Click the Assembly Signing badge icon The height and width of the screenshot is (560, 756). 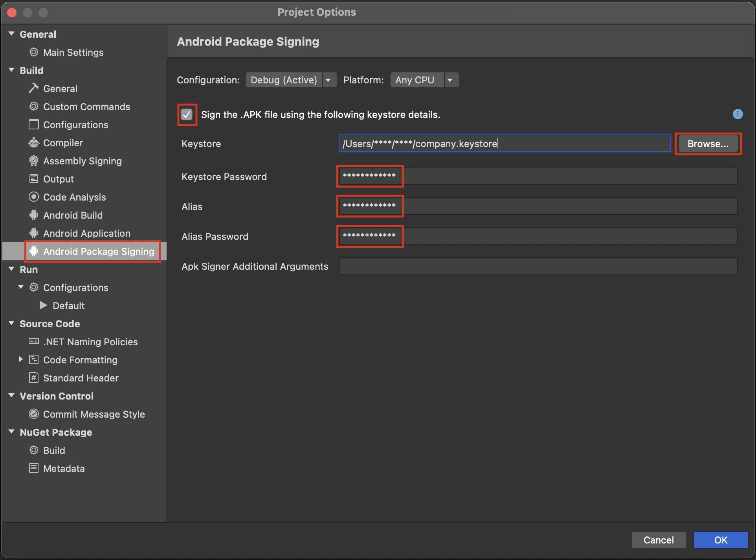34,161
